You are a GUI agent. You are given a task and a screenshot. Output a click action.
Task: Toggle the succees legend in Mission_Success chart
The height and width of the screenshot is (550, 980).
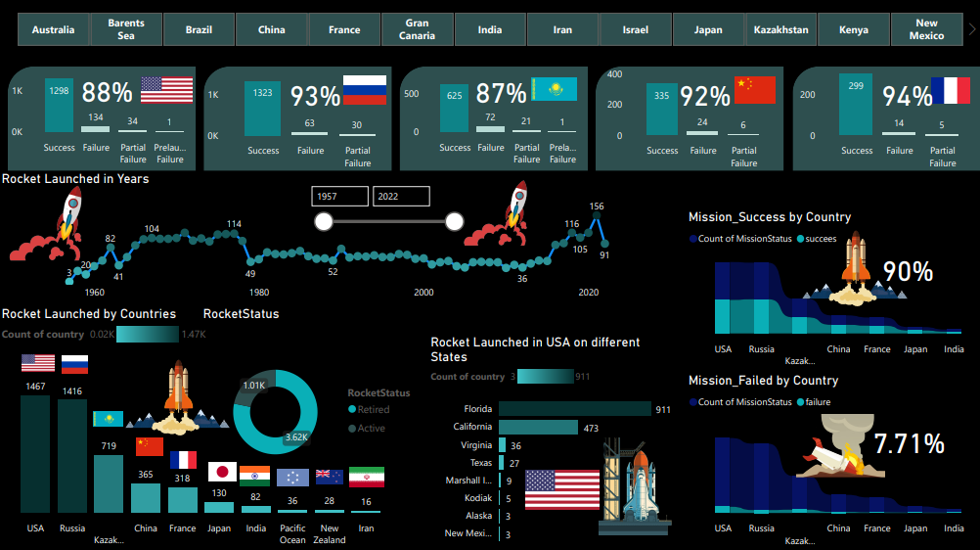[x=817, y=239]
